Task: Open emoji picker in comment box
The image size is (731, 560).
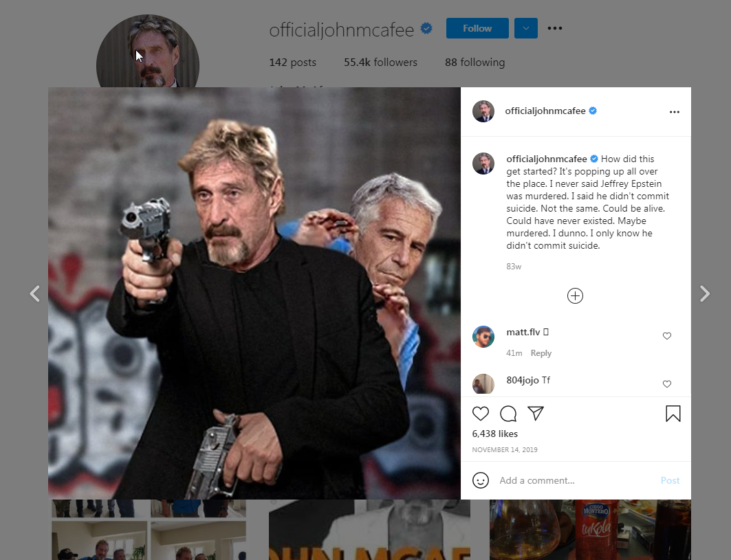Action: pos(481,480)
